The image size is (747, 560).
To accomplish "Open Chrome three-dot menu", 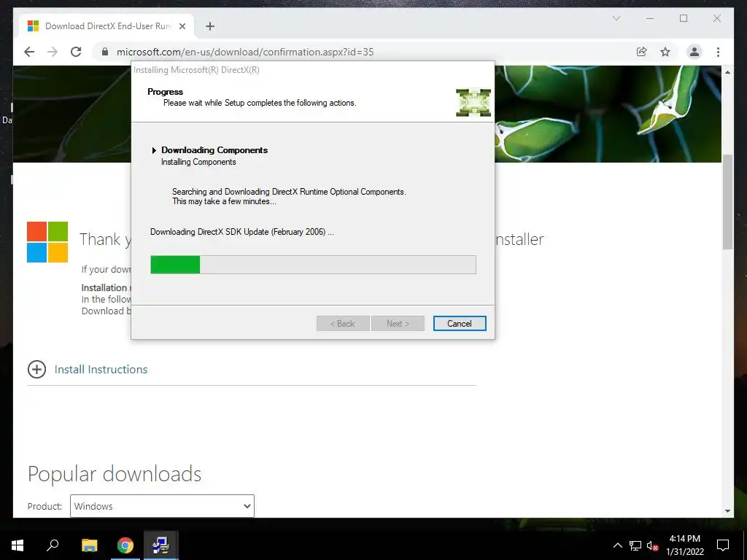I will point(718,52).
